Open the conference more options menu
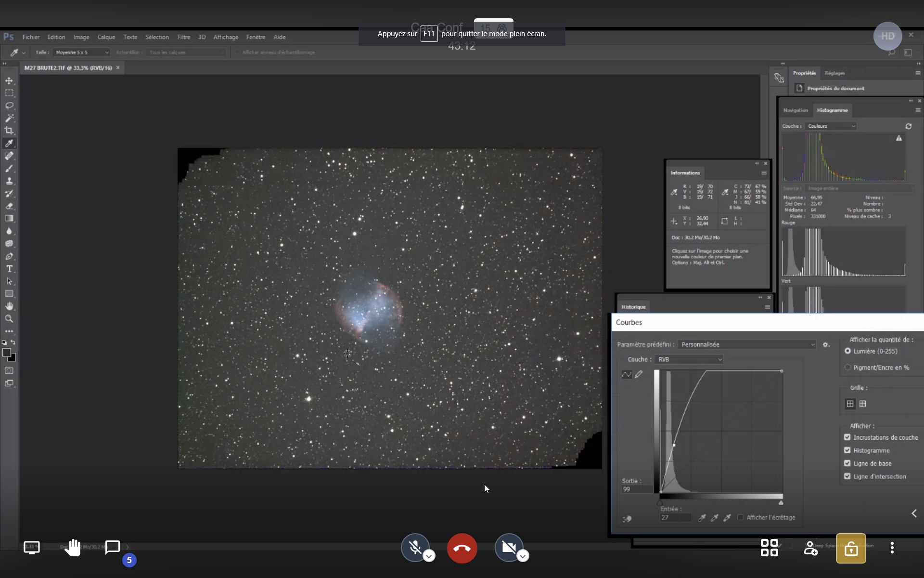The height and width of the screenshot is (578, 924). [892, 548]
